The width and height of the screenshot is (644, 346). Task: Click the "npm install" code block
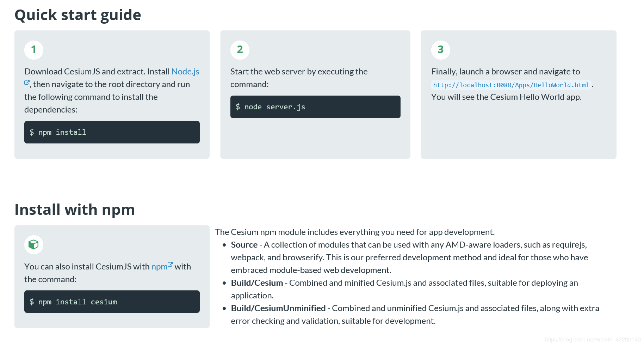tap(112, 132)
